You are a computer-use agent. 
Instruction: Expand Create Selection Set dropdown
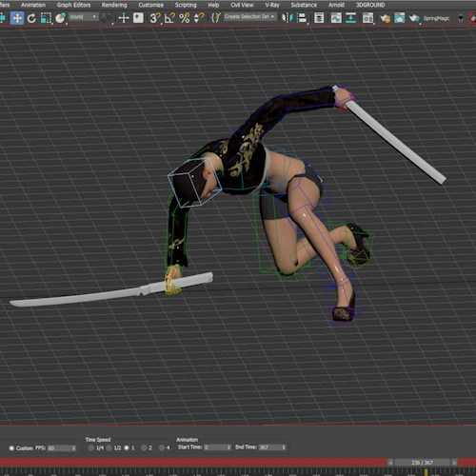pyautogui.click(x=249, y=17)
